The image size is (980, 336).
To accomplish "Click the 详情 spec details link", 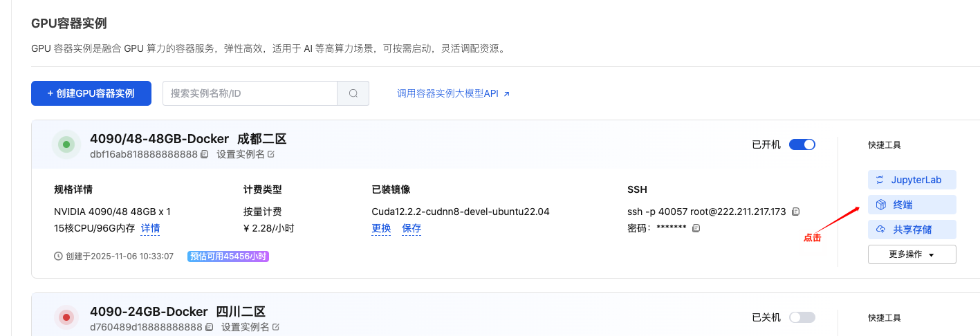I will click(151, 228).
